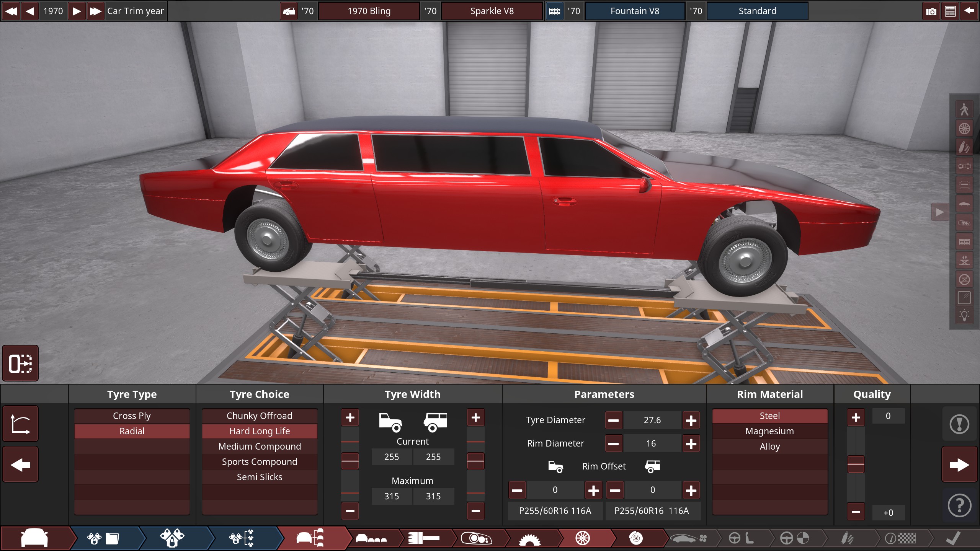Open the camera screenshot tool

931,11
